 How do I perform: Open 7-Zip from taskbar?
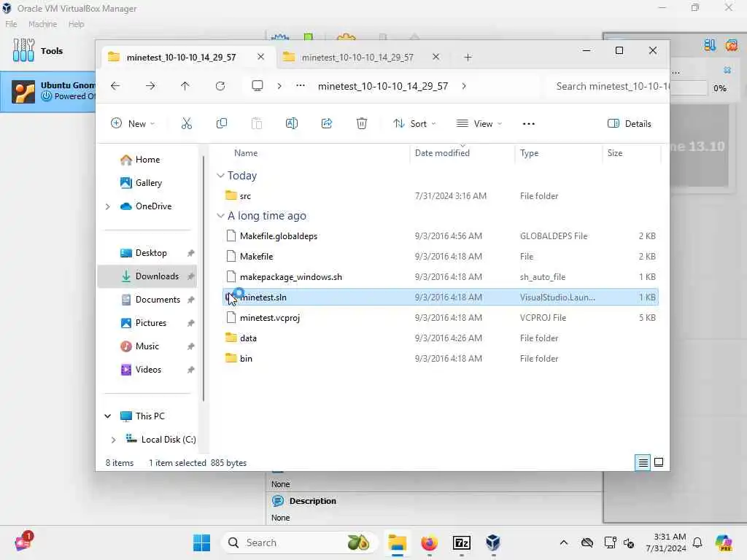pos(461,542)
